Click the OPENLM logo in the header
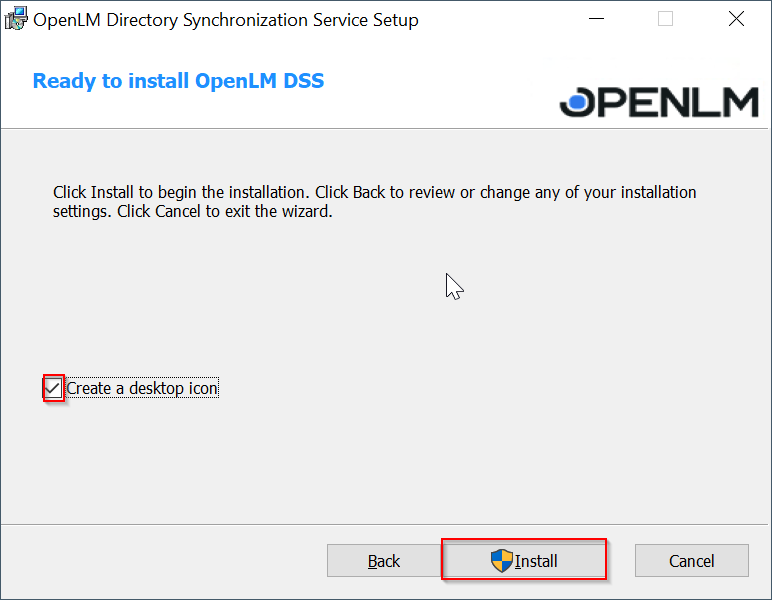 [661, 101]
